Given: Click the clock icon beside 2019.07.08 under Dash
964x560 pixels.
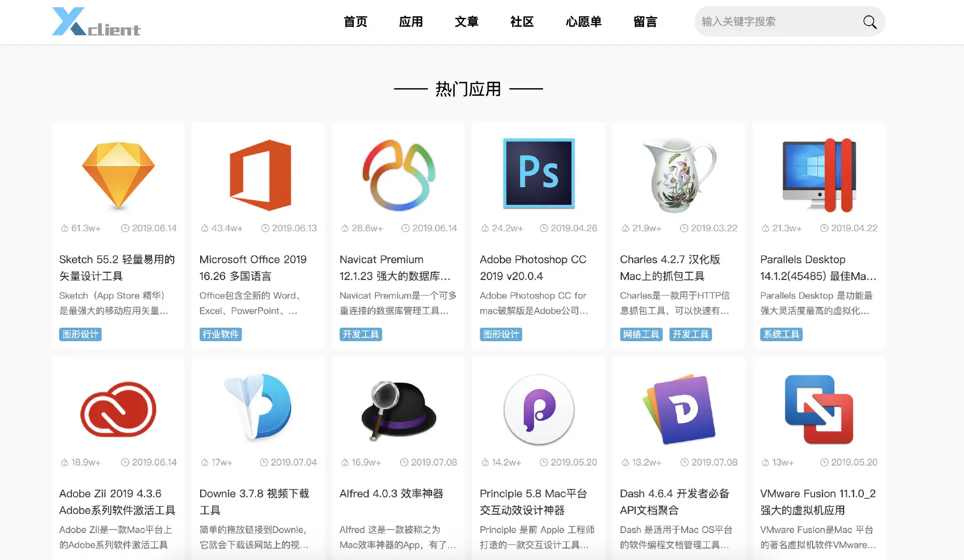Looking at the screenshot, I should [684, 463].
